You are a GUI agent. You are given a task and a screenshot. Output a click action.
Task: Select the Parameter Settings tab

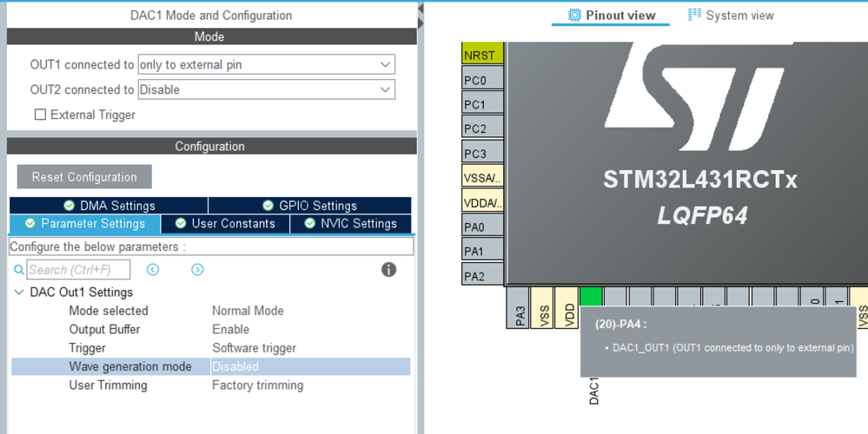pyautogui.click(x=84, y=224)
